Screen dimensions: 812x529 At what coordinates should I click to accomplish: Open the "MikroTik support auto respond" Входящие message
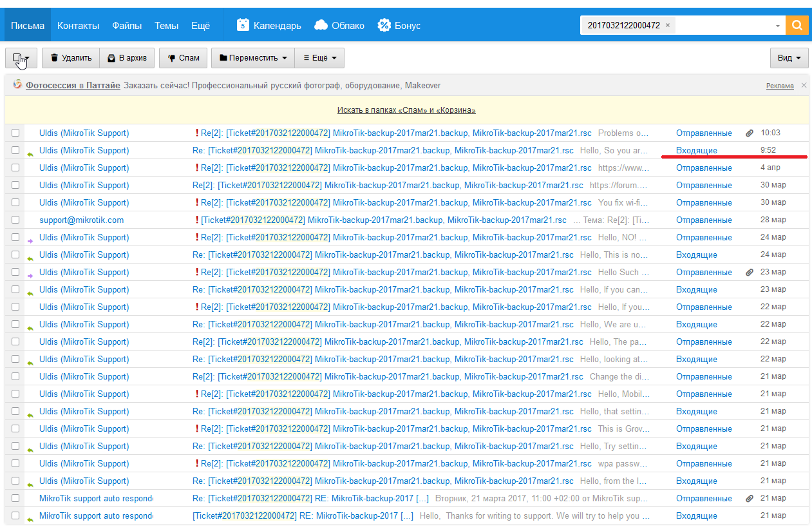[406, 515]
